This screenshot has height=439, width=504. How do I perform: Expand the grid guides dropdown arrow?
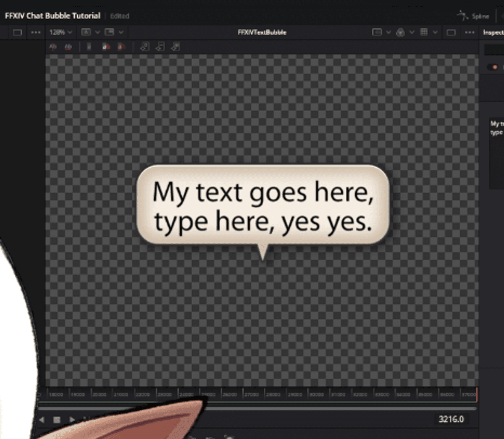(x=435, y=32)
